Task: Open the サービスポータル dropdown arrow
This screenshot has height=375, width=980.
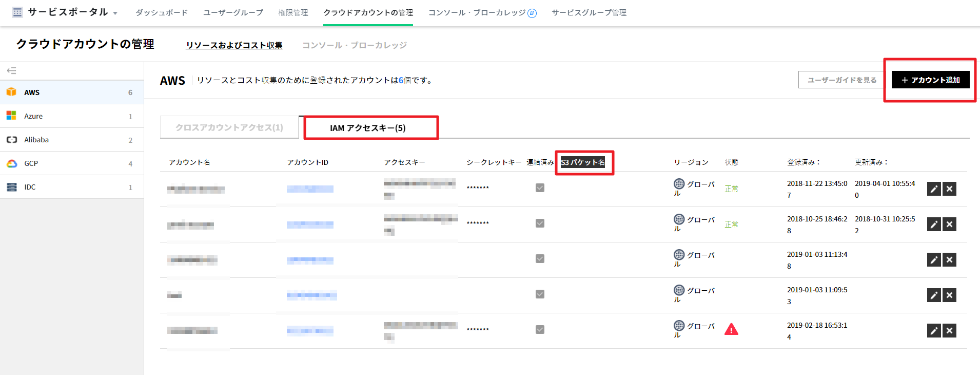Action: [x=115, y=13]
